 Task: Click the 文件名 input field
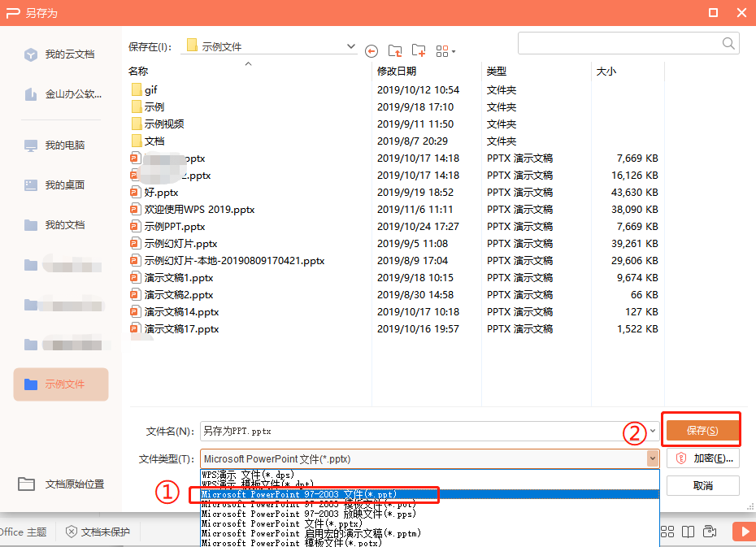424,432
